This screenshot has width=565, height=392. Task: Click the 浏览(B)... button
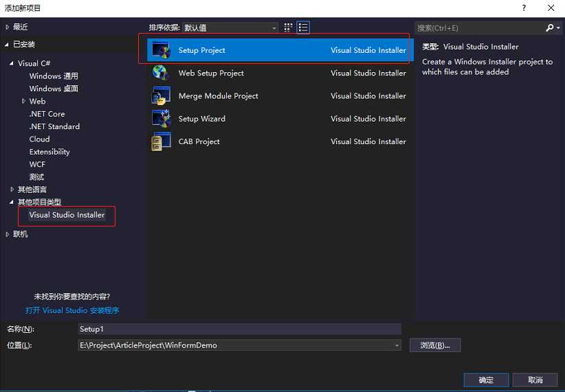pos(435,345)
